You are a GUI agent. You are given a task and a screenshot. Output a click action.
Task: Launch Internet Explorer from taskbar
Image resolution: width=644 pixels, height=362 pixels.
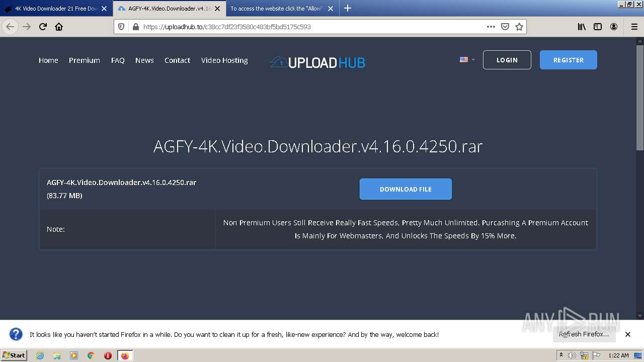click(x=40, y=355)
